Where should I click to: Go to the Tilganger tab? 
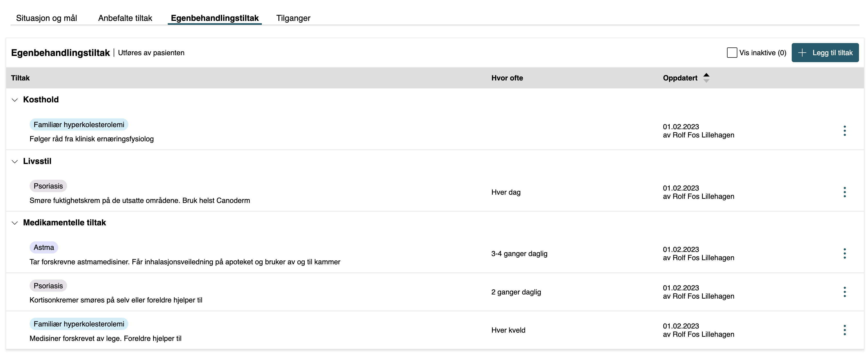tap(293, 18)
